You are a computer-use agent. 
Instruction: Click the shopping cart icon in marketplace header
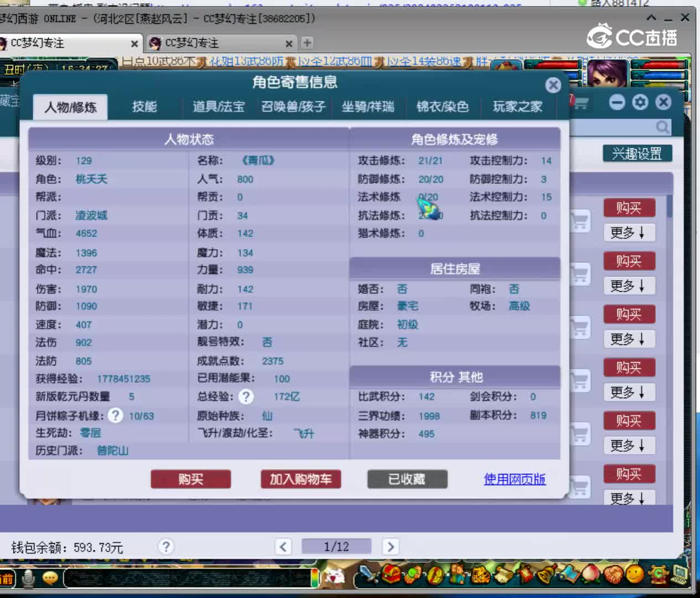pyautogui.click(x=579, y=102)
